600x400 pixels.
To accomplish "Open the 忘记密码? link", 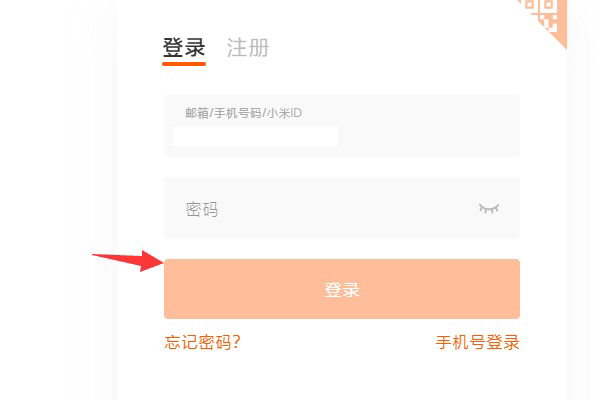I will click(x=202, y=342).
